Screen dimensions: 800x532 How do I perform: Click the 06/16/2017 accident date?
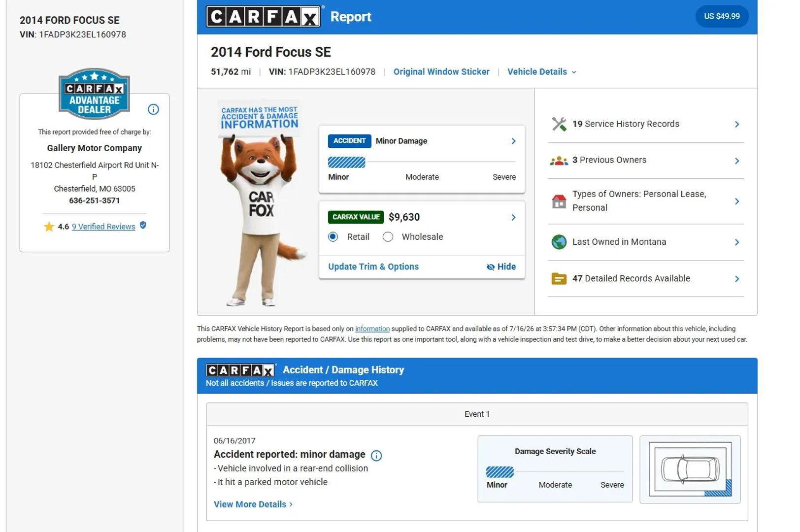234,441
